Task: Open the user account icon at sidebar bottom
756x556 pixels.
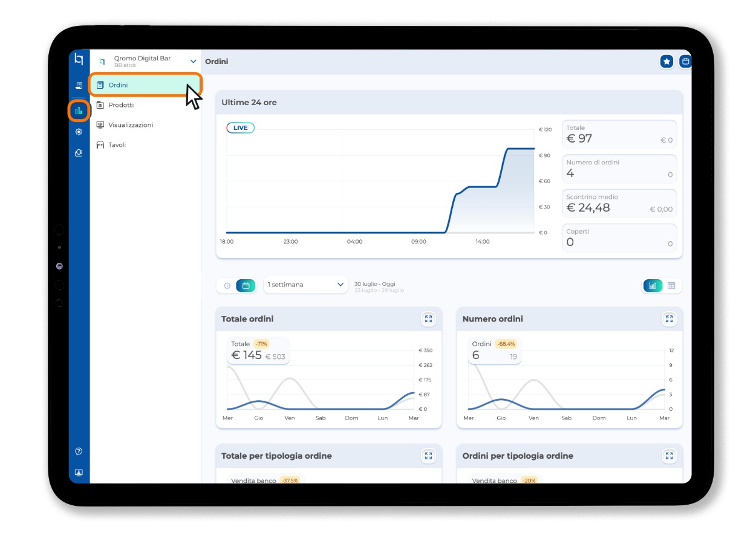Action: pyautogui.click(x=79, y=473)
